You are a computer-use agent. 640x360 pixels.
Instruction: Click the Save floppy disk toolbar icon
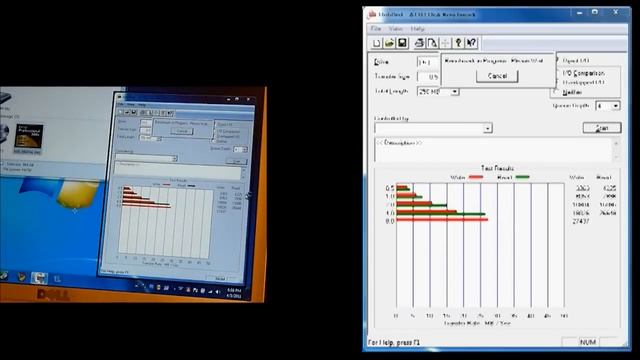point(402,43)
